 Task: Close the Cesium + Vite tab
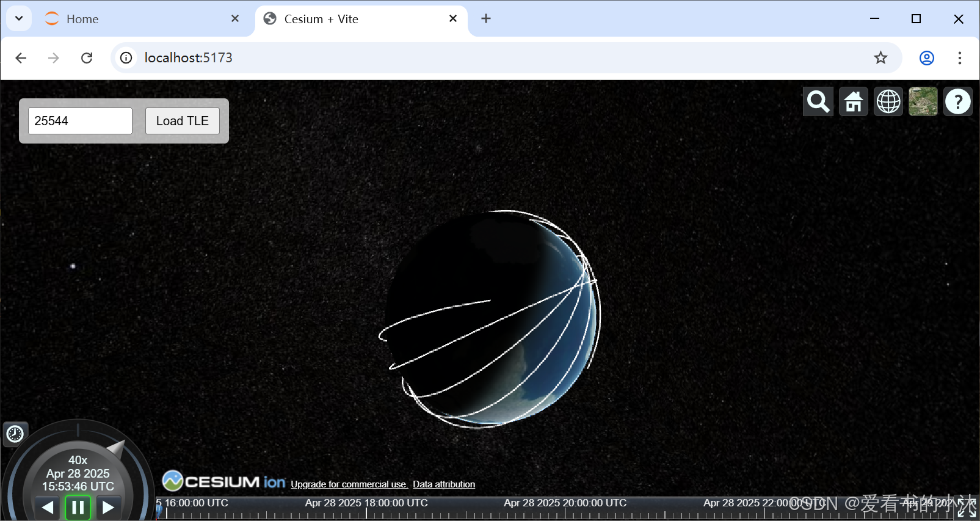point(453,19)
